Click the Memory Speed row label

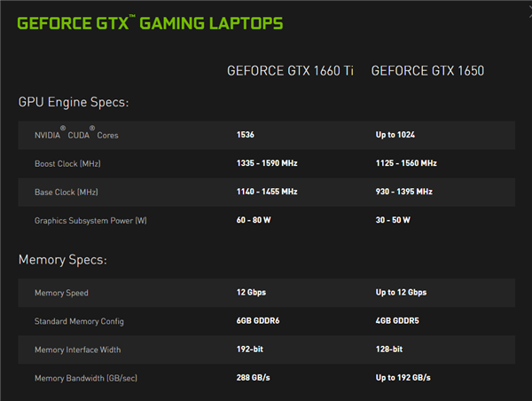61,293
